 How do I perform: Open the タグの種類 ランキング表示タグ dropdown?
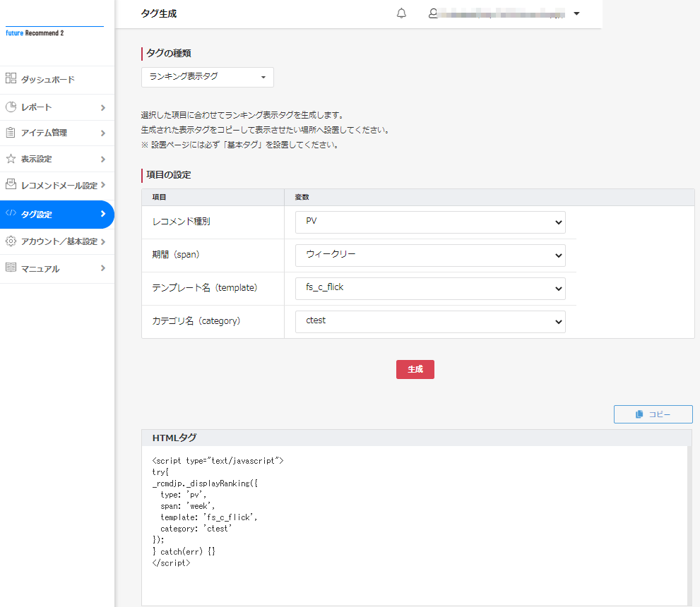point(208,77)
